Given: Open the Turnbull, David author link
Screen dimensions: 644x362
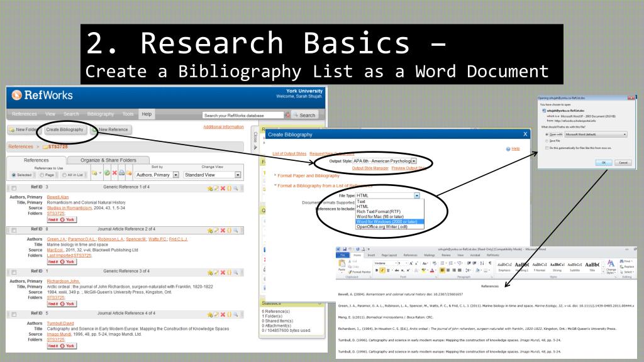Looking at the screenshot, I should click(60, 324).
